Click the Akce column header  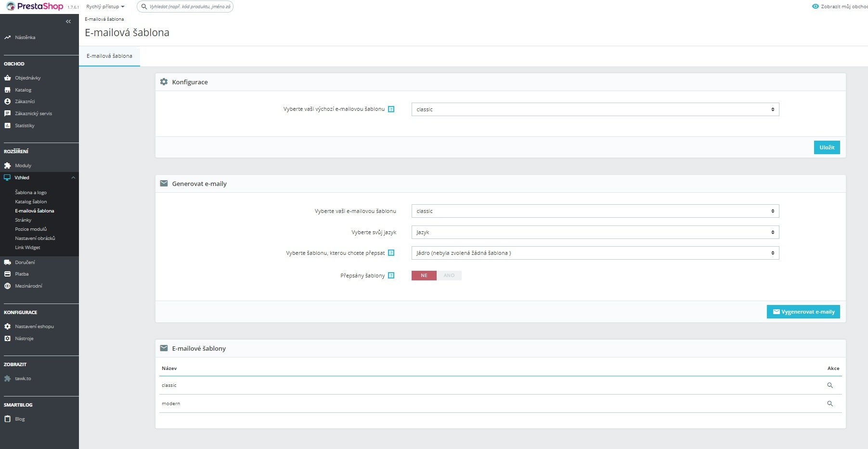pos(833,369)
